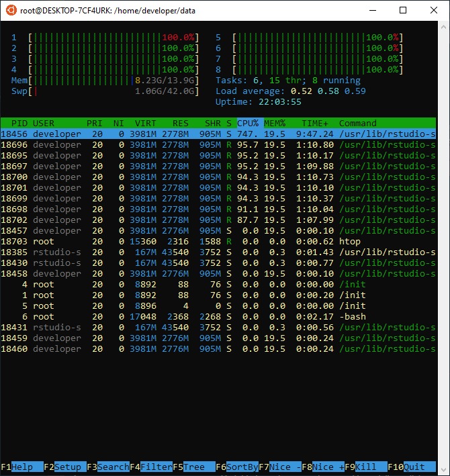450x476 pixels.
Task: Sort by the SHR column header
Action: coord(212,124)
